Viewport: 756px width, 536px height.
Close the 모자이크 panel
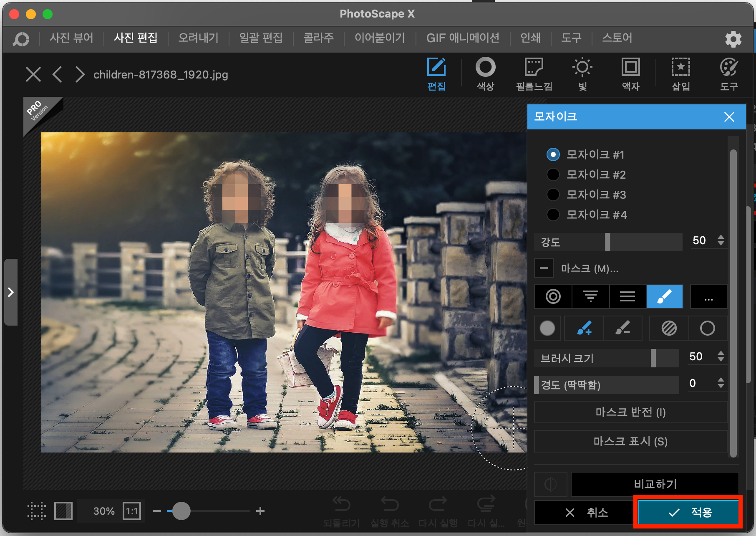[729, 117]
